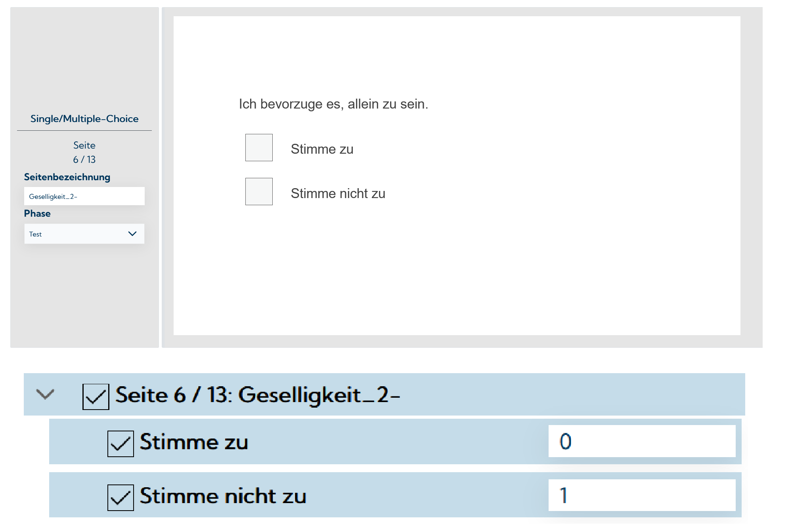Toggle the Seite 6 / 13: Geselligkeit_2- checkbox
Screen dimensions: 790x532
tap(95, 395)
